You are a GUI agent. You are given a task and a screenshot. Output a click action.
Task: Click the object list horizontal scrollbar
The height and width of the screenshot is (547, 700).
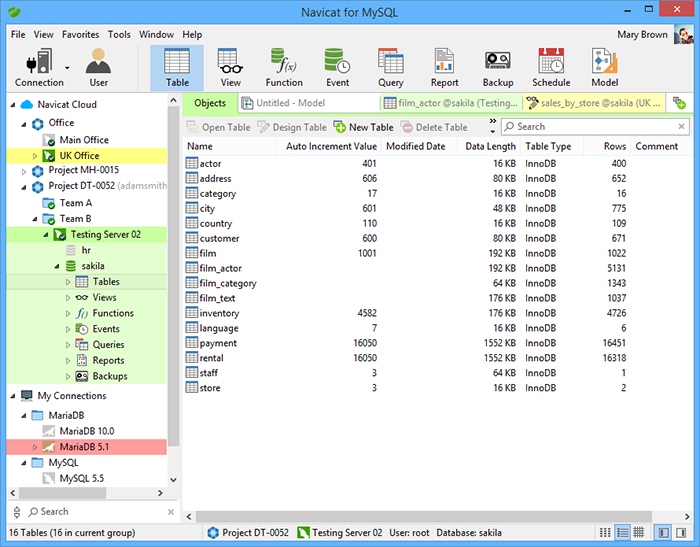pos(423,517)
